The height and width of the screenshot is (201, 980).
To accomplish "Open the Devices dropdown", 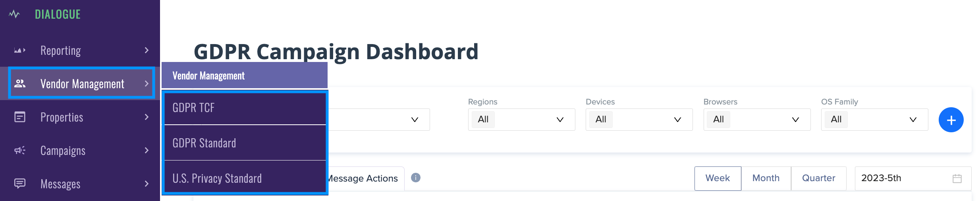I will click(x=639, y=120).
